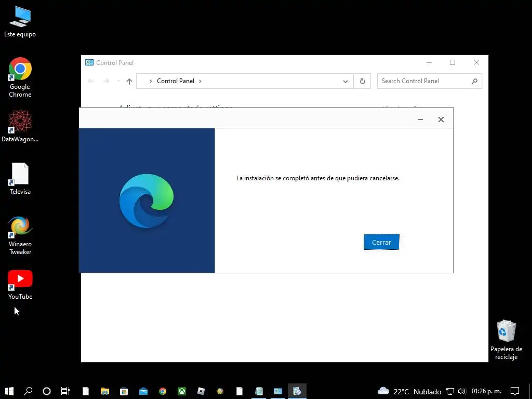
Task: Expand the chevron before Control Panel breadcrumb
Action: (x=151, y=81)
